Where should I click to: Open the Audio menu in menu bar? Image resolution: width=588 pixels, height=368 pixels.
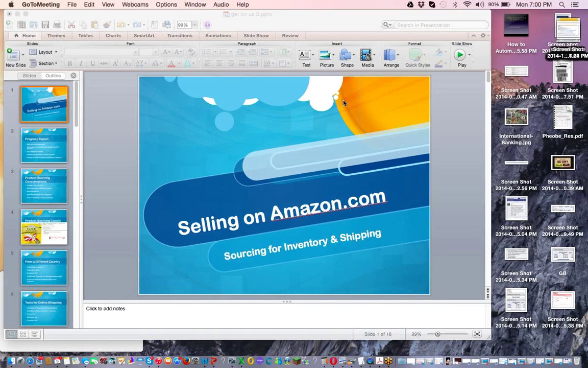[221, 5]
